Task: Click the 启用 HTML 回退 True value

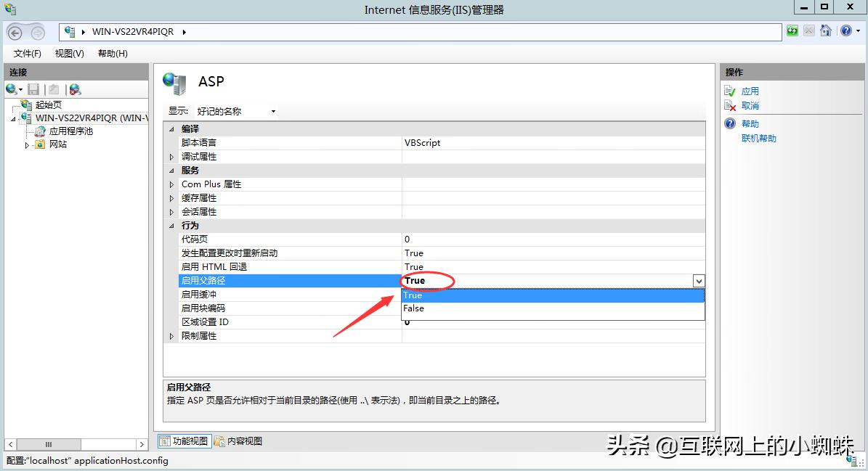Action: coord(413,266)
